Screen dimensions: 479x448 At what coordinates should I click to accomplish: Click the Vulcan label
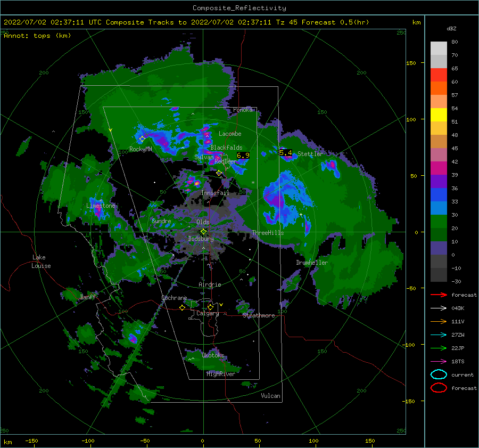271,396
